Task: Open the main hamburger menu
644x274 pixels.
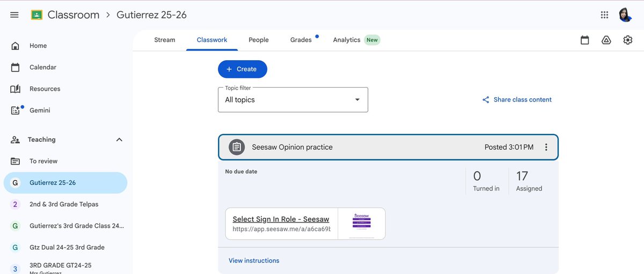Action: click(x=14, y=15)
